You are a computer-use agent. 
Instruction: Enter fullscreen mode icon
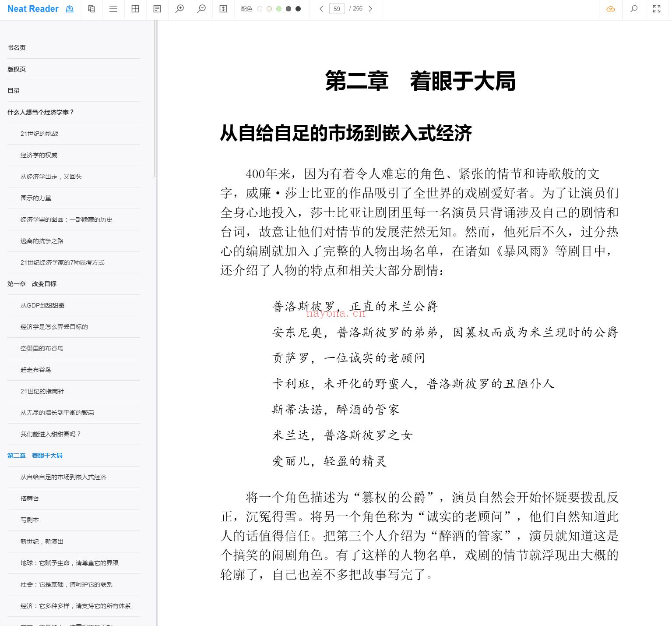click(657, 9)
